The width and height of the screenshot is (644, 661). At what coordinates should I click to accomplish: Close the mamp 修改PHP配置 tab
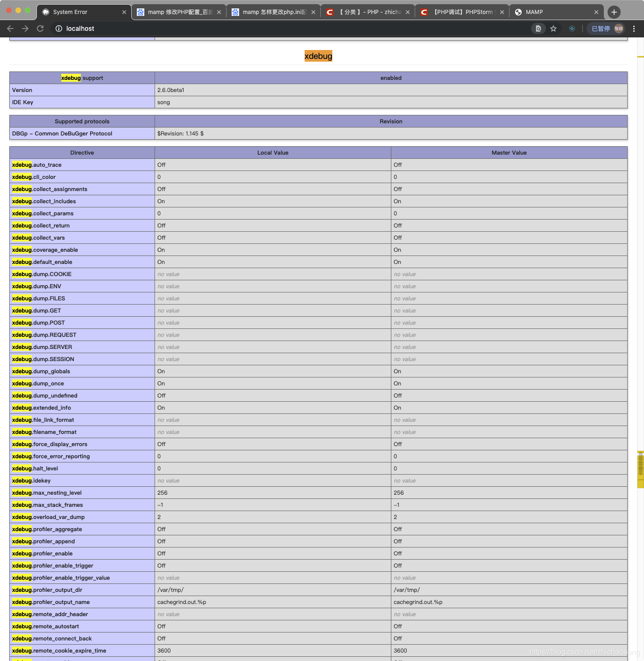[219, 12]
